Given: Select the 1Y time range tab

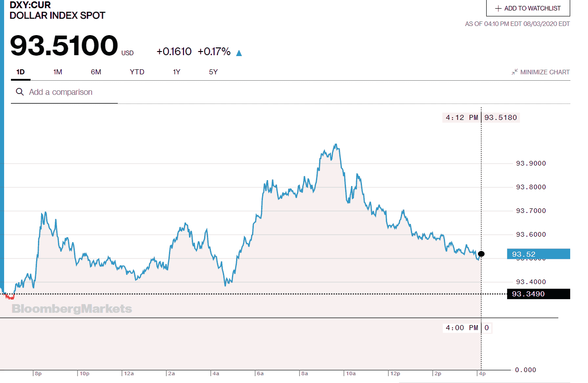Looking at the screenshot, I should [176, 72].
